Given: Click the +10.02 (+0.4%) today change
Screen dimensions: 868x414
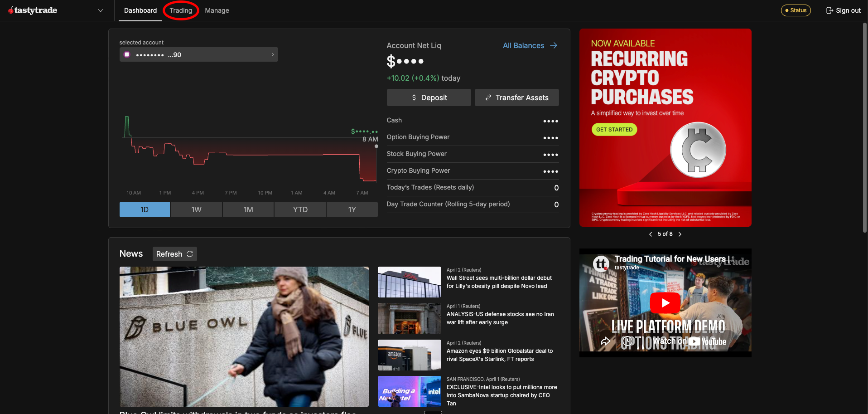Looking at the screenshot, I should 423,78.
